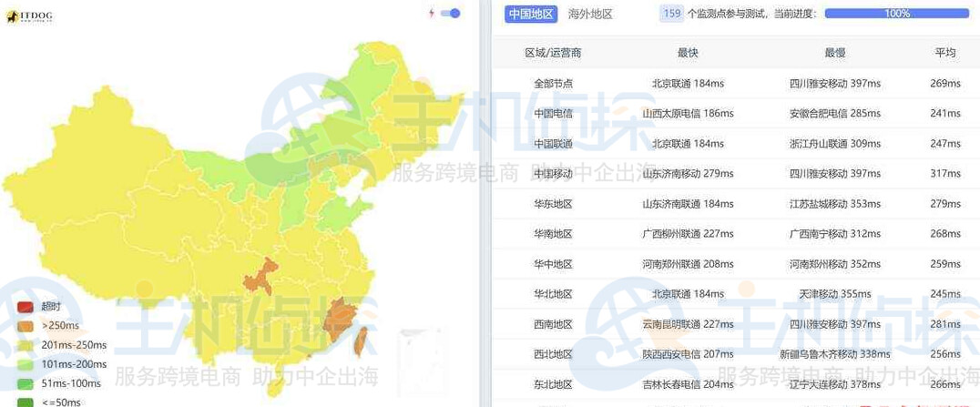Image resolution: width=980 pixels, height=407 pixels.
Task: Click the 269ms average for 全部节点
Action: tap(945, 83)
